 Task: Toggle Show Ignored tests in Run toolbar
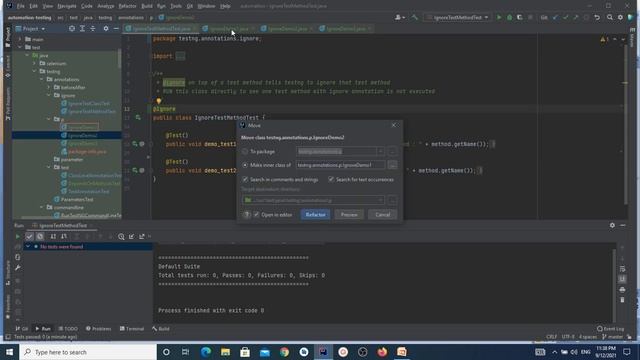[x=40, y=236]
